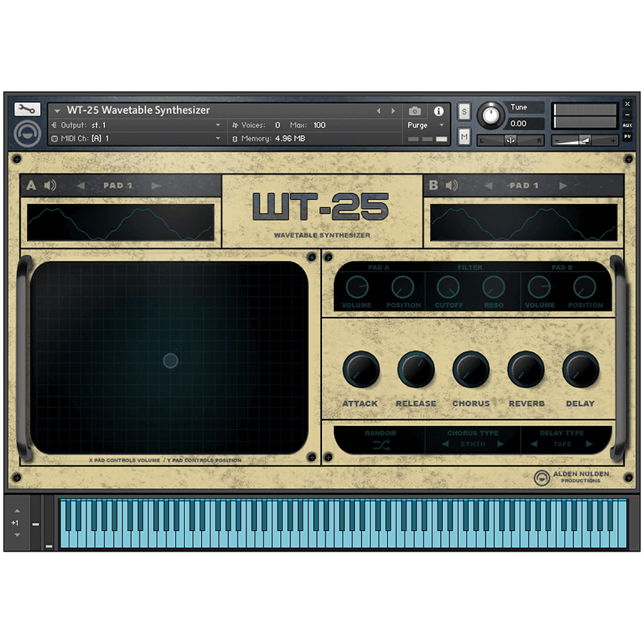The width and height of the screenshot is (644, 644).
Task: Click the Alden Nulden Productions logo
Action: click(x=542, y=478)
